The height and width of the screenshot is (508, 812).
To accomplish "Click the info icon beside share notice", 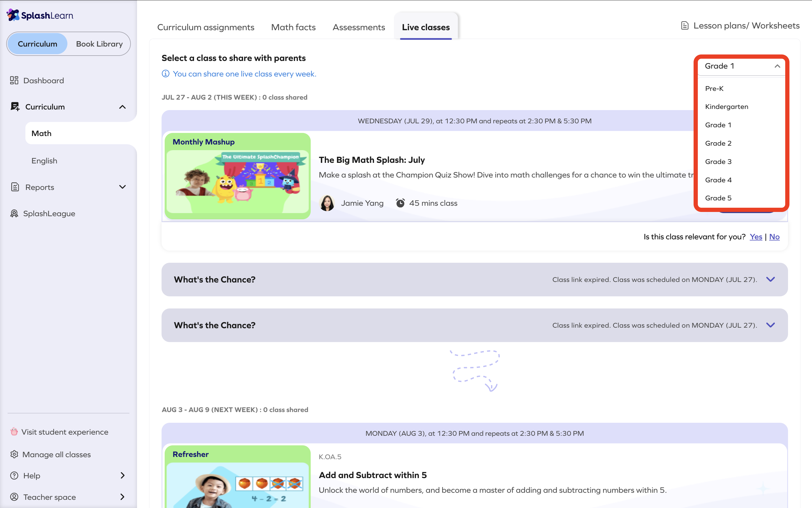I will 166,74.
